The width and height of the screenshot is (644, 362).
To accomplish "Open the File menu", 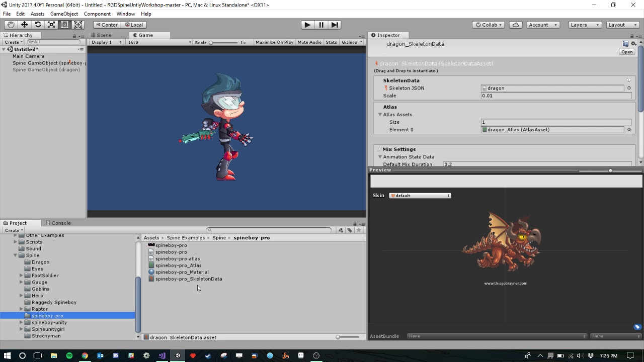I will [7, 14].
